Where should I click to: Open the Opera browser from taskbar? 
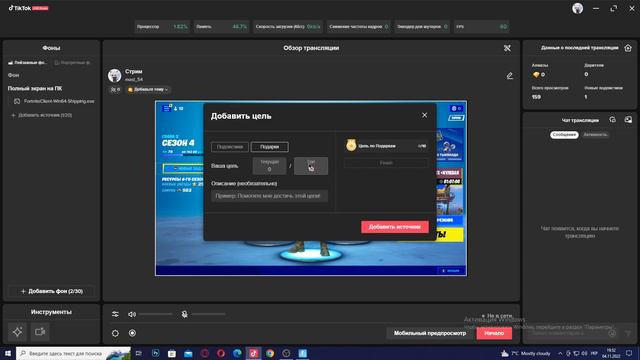[221, 353]
